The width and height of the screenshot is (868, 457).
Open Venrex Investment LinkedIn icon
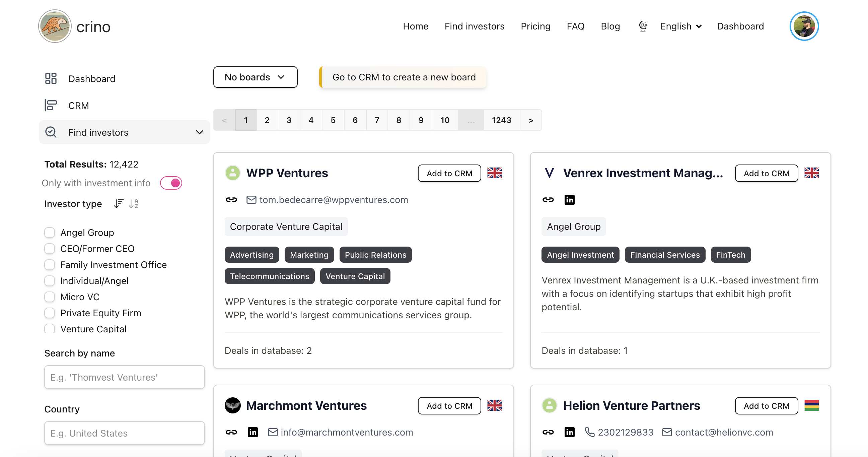click(x=569, y=200)
